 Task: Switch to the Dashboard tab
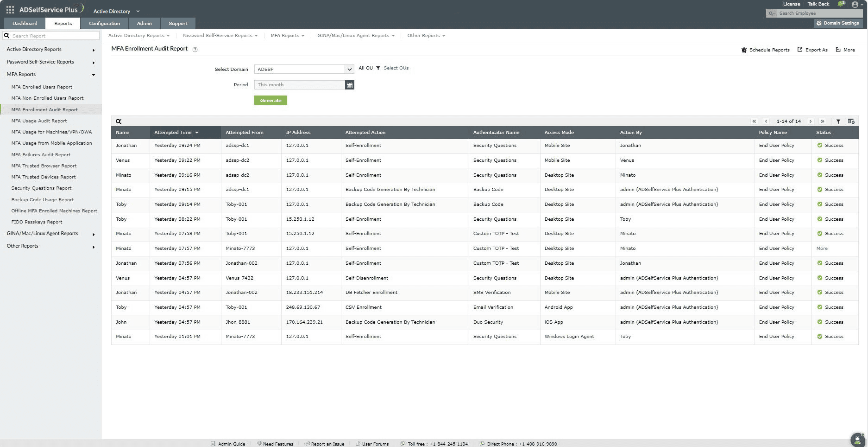click(25, 23)
